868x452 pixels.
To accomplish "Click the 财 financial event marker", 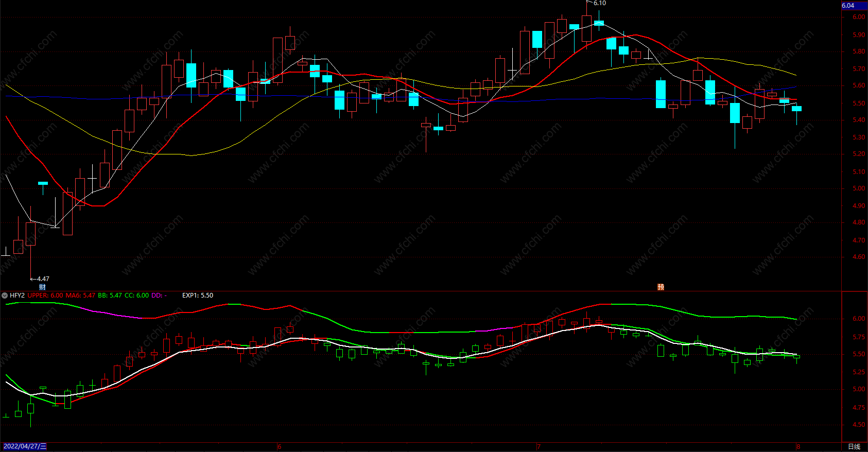I will coord(42,287).
